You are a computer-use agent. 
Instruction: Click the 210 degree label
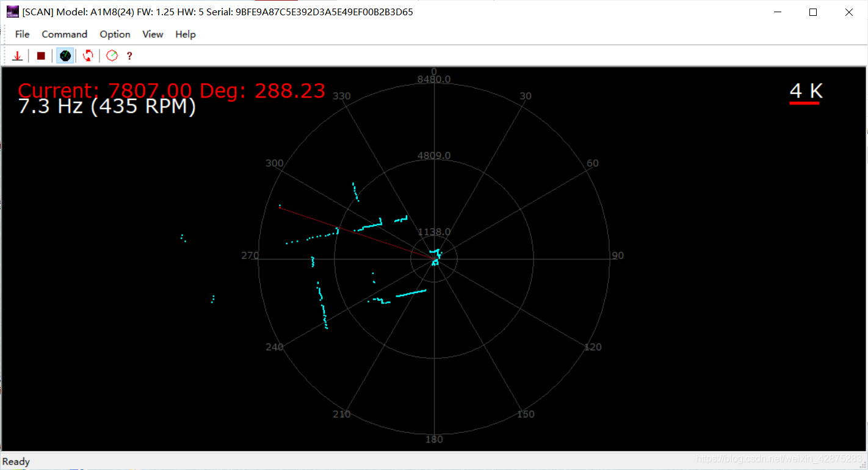(342, 414)
